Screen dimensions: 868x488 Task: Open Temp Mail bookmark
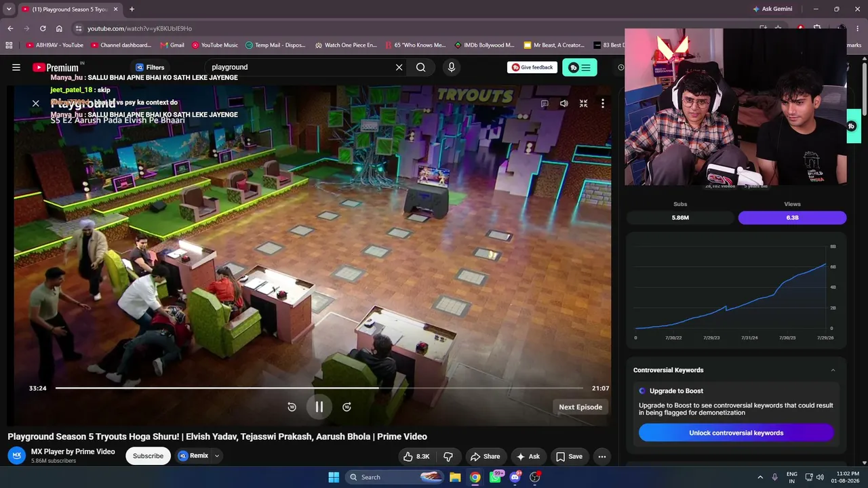(275, 45)
